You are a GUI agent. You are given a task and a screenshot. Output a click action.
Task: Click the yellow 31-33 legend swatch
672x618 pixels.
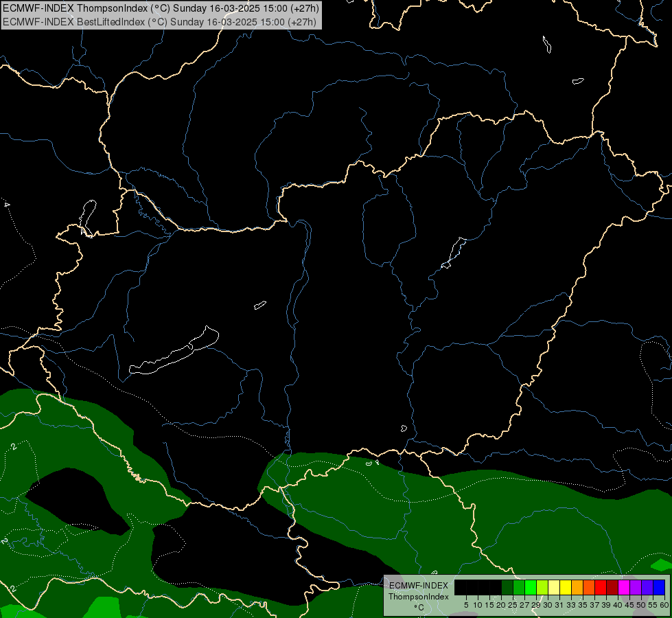coord(566,587)
